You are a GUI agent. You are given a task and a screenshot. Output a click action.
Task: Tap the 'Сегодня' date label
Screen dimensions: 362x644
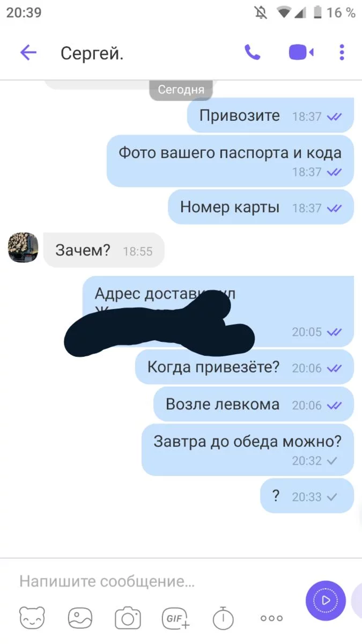181,90
